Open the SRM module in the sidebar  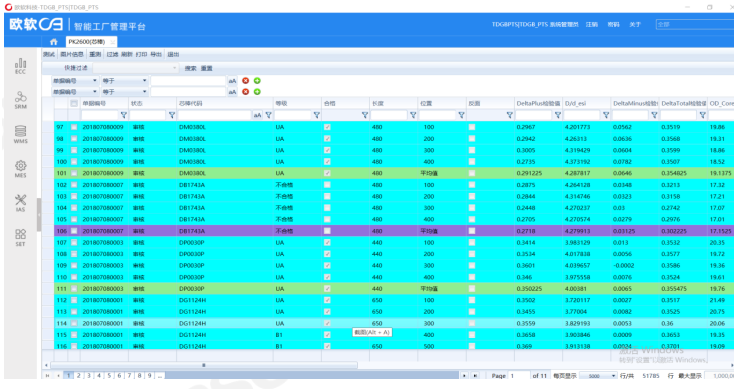[20, 100]
